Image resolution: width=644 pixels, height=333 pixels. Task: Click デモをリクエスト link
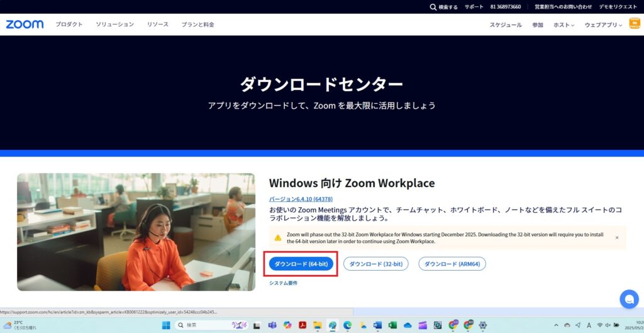pos(618,7)
